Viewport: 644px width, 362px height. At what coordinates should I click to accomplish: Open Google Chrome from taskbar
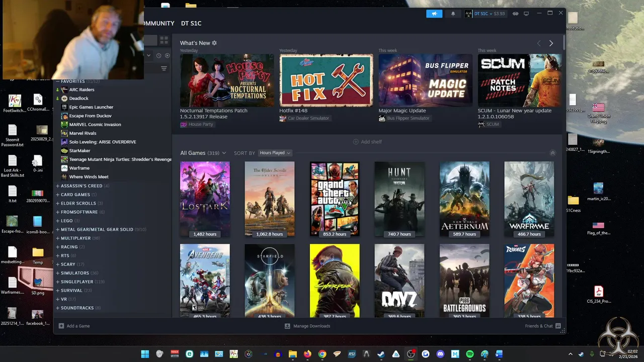(x=322, y=354)
